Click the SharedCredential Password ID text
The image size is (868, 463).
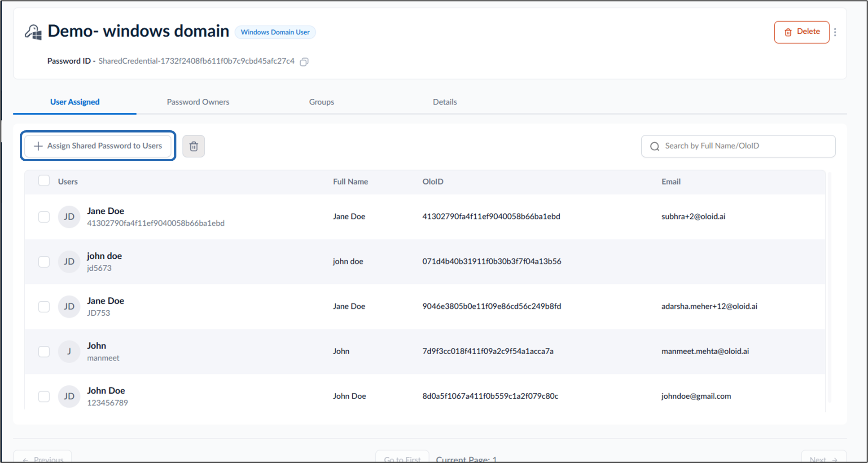(x=197, y=61)
